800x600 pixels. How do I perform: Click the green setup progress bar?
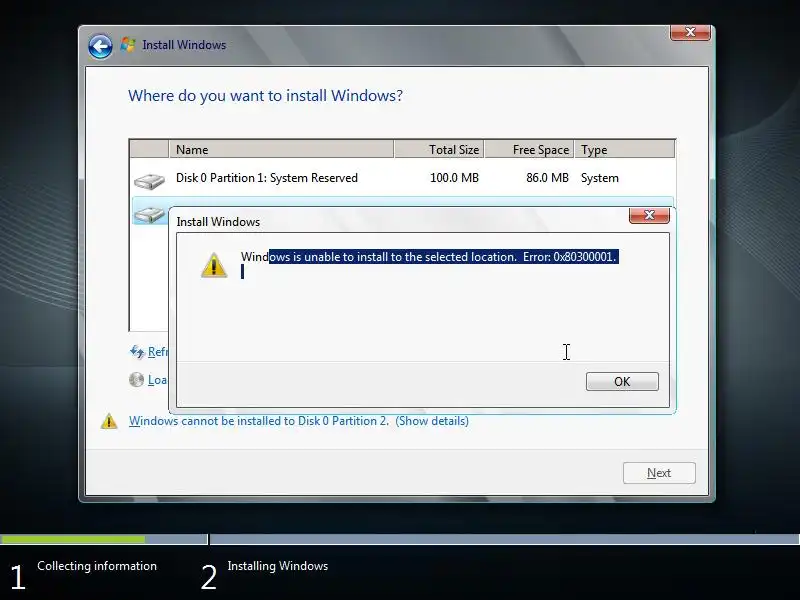pyautogui.click(x=72, y=539)
